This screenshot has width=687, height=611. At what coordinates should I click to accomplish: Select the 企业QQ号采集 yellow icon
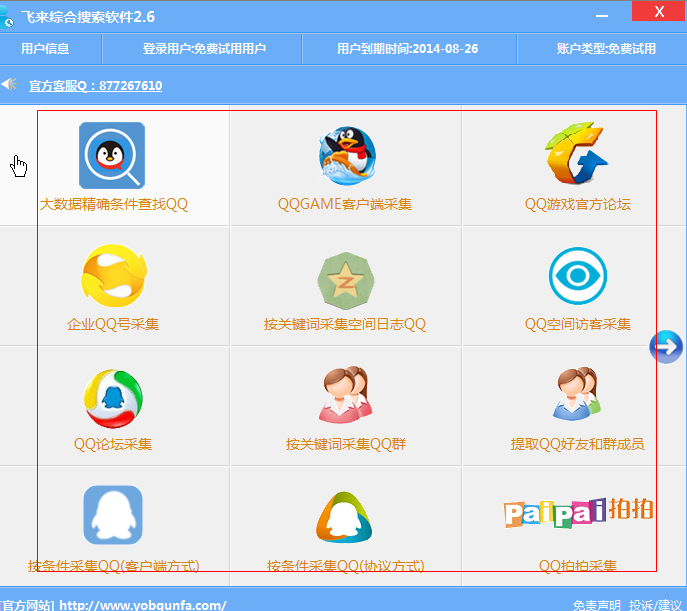(114, 275)
